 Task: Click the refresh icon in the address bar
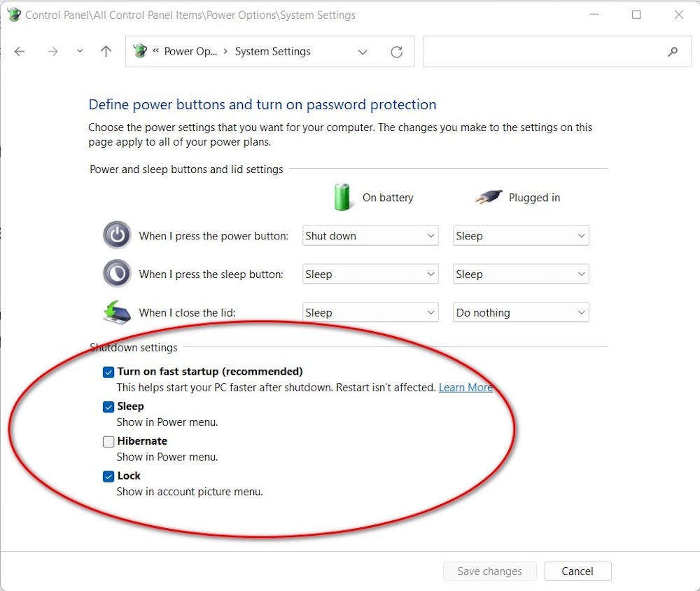pyautogui.click(x=396, y=51)
